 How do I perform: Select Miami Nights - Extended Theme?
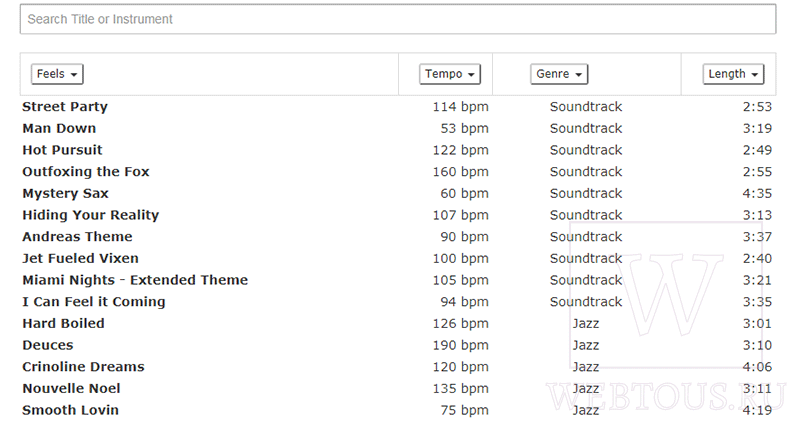tap(135, 280)
